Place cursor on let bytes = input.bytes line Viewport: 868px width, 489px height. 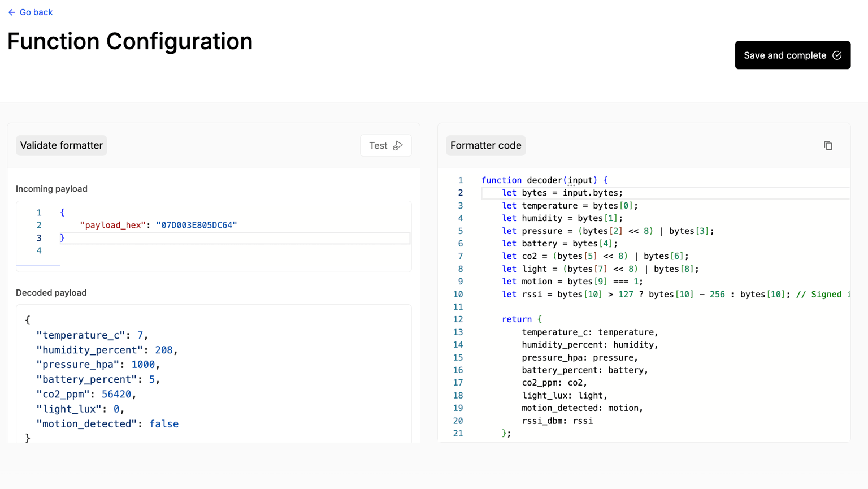coord(562,193)
